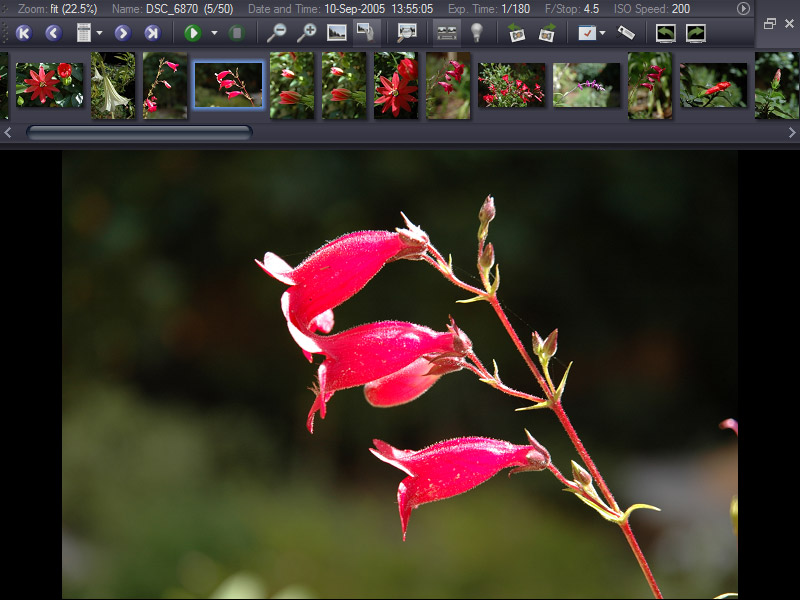Go to the previous image
The image size is (800, 600).
pyautogui.click(x=53, y=33)
